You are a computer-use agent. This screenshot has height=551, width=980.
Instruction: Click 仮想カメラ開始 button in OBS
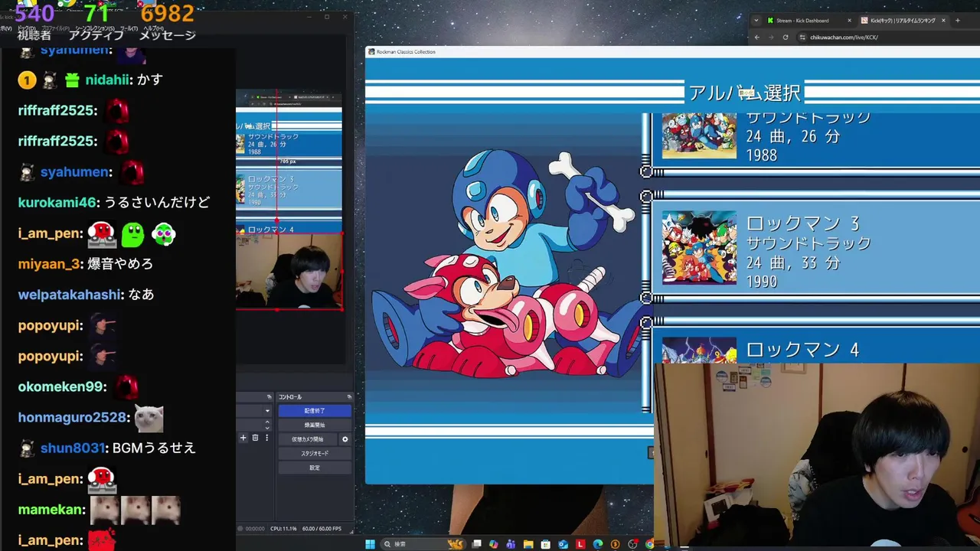pos(308,439)
